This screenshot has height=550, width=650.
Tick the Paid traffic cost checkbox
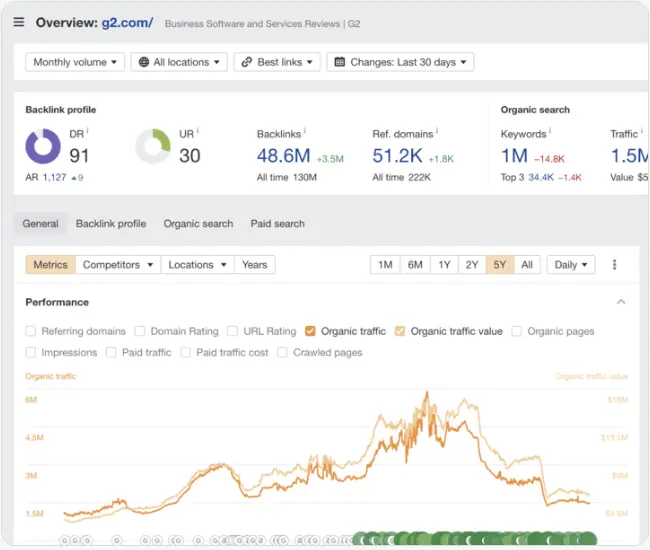tap(187, 352)
